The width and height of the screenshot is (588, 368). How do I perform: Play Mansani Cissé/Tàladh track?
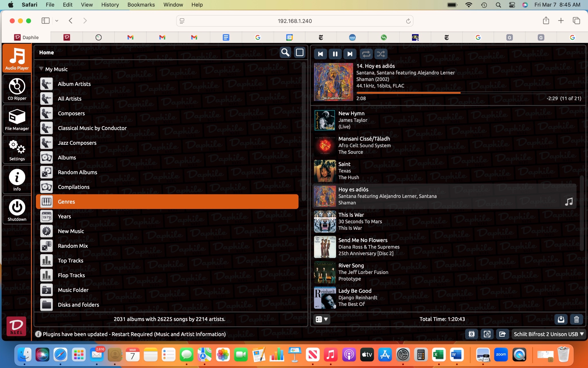point(444,145)
